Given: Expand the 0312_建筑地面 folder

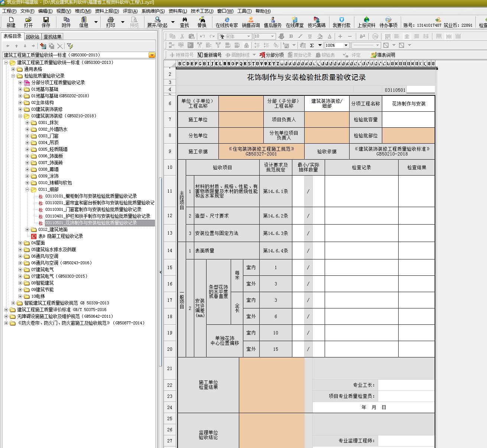Looking at the screenshot, I should coord(27,229).
